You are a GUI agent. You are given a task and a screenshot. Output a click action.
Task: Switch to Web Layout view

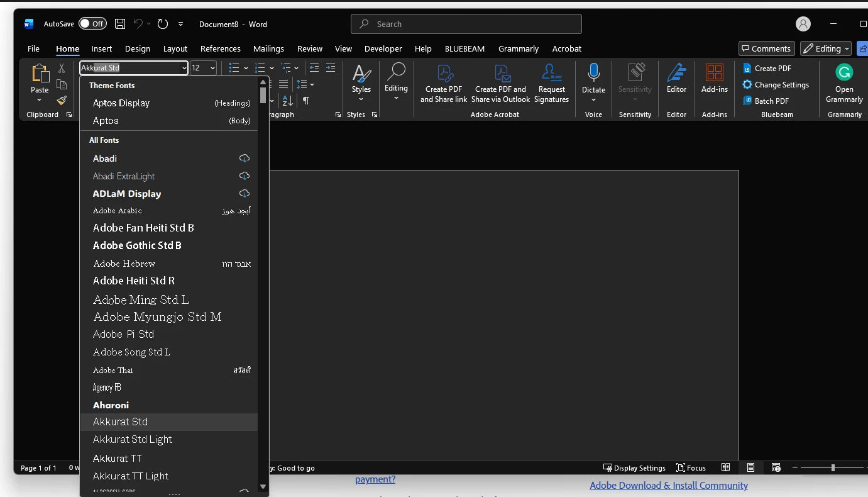pos(776,467)
